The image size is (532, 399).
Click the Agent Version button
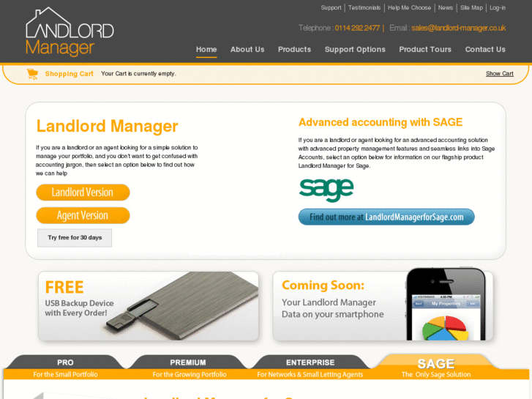pyautogui.click(x=83, y=216)
